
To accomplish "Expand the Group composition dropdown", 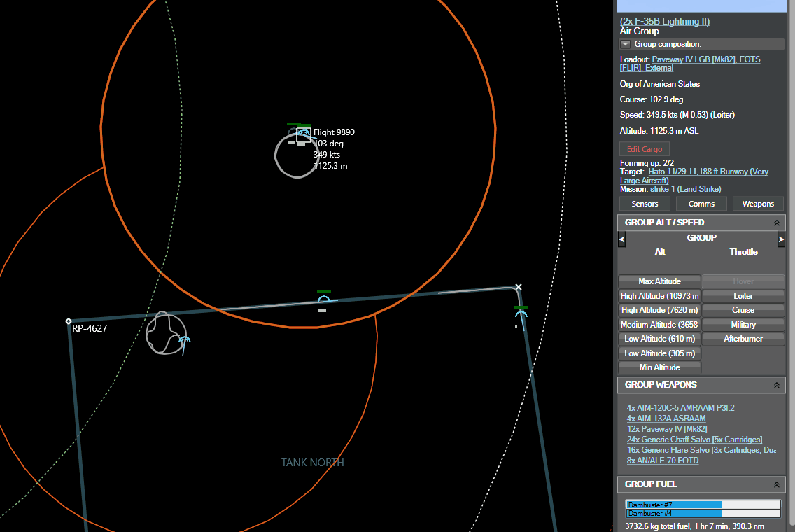I will tap(625, 44).
